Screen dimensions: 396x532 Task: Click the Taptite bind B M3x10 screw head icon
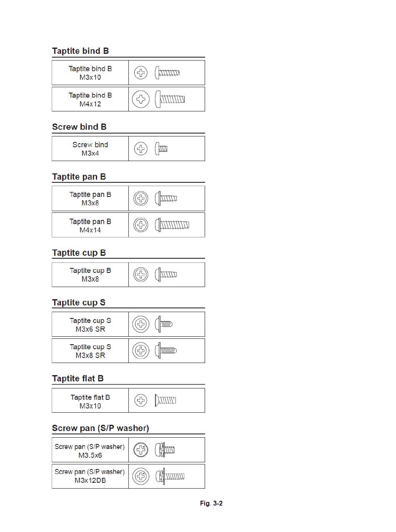coord(141,73)
